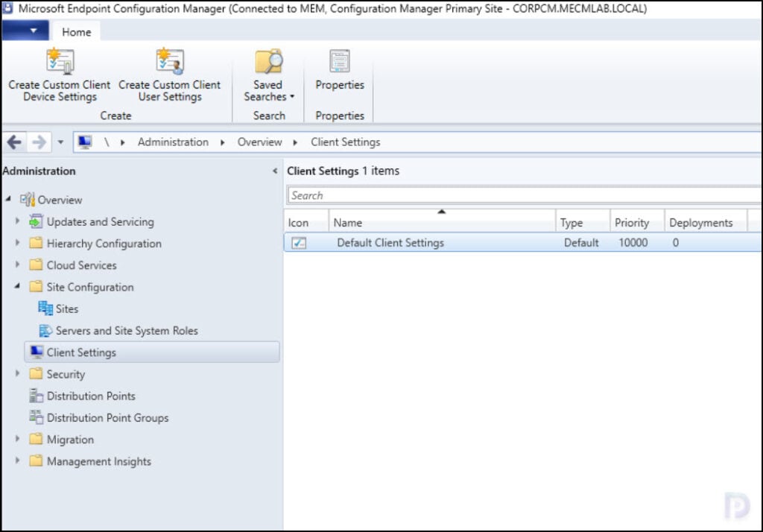The image size is (763, 532).
Task: Click the Properties ribbon icon
Action: (x=339, y=61)
